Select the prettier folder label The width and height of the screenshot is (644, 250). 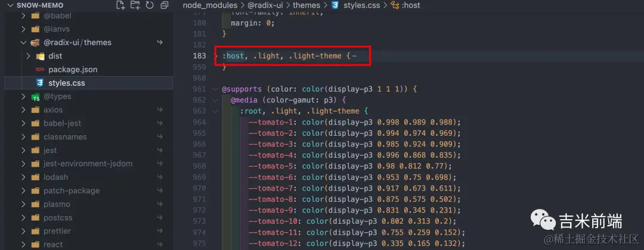[57, 231]
